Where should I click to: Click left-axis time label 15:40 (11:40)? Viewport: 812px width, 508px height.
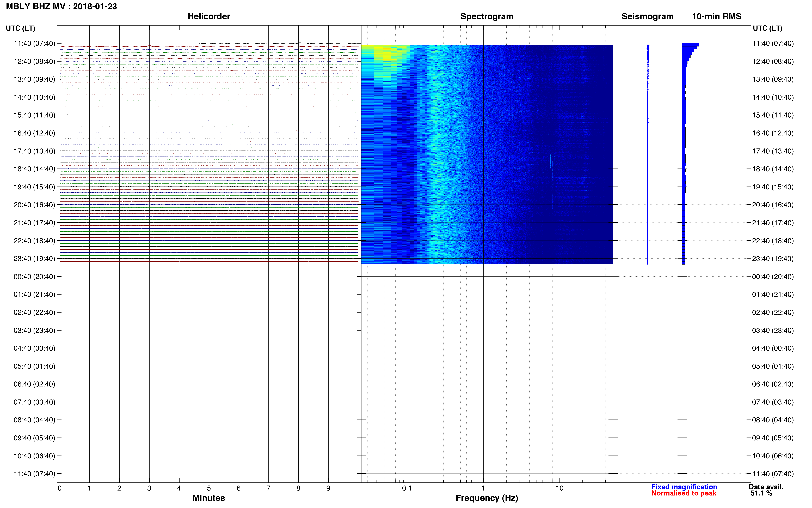34,115
